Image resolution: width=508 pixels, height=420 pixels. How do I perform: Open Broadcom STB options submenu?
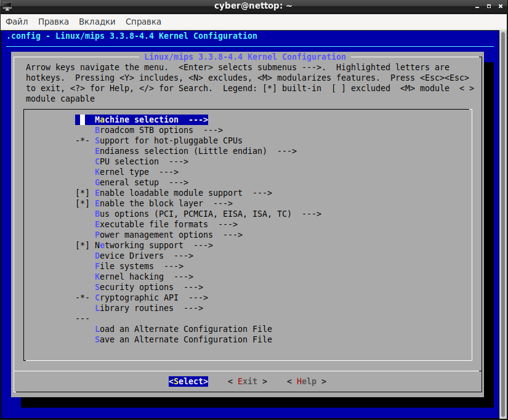click(159, 131)
